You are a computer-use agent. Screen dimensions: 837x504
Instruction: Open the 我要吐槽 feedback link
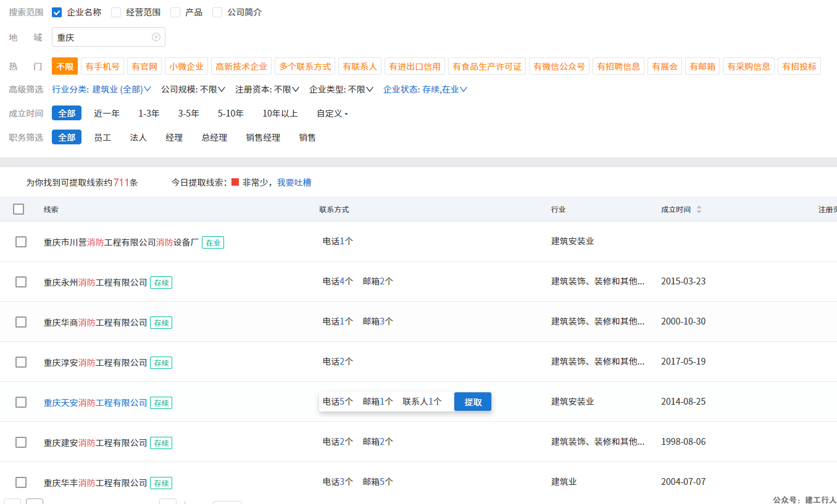click(294, 183)
